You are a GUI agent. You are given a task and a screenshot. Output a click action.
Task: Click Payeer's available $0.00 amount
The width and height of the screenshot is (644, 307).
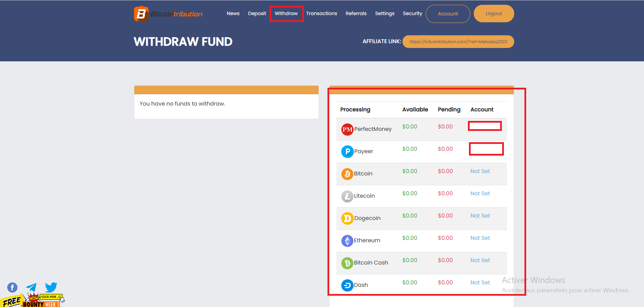[410, 149]
